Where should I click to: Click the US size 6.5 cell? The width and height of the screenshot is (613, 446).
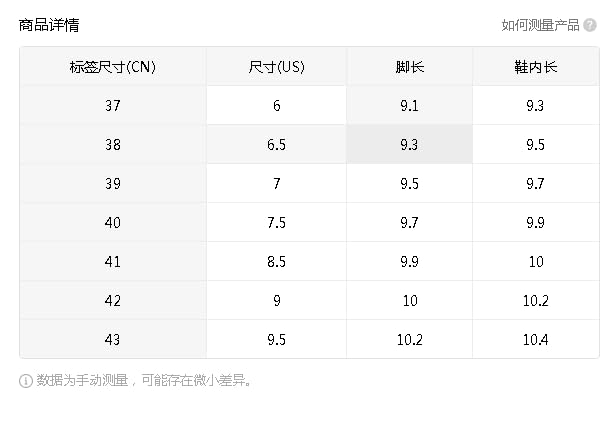pos(276,145)
